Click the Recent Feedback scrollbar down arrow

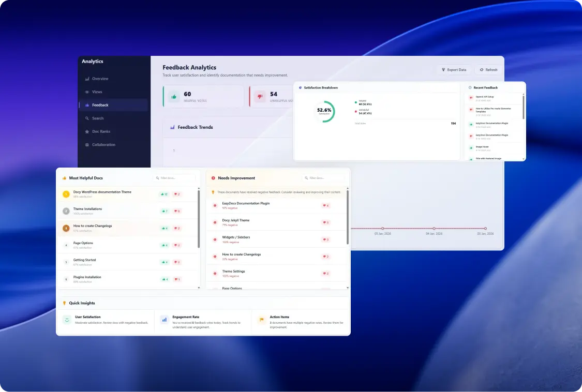tap(524, 159)
